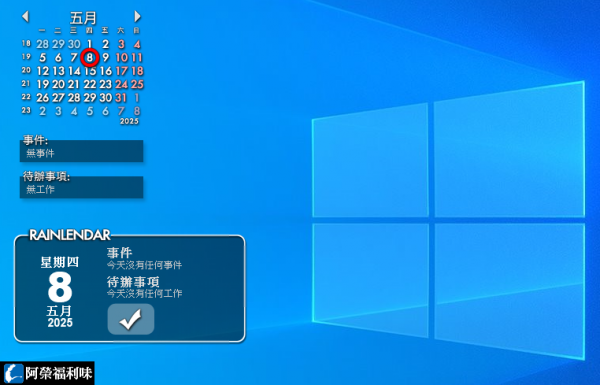This screenshot has width=600, height=385.
Task: Select May 1 in week 18 row
Action: click(x=90, y=44)
